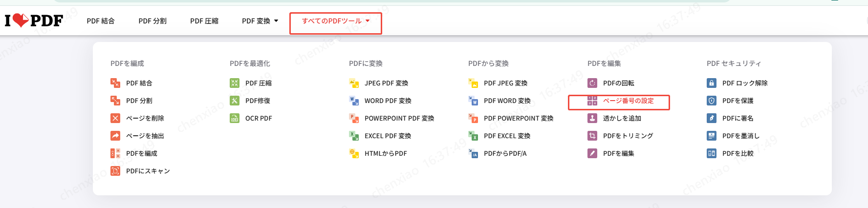
Task: Click the PDF 圧縮 compress icon
Action: pos(235,83)
